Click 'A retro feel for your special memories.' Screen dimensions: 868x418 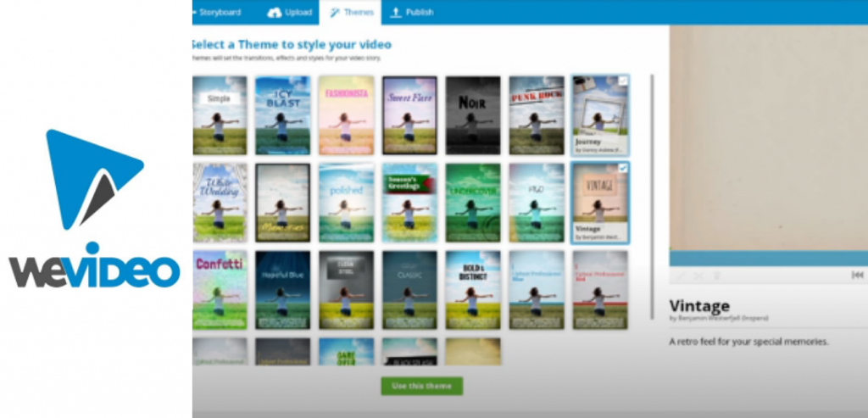click(x=749, y=342)
